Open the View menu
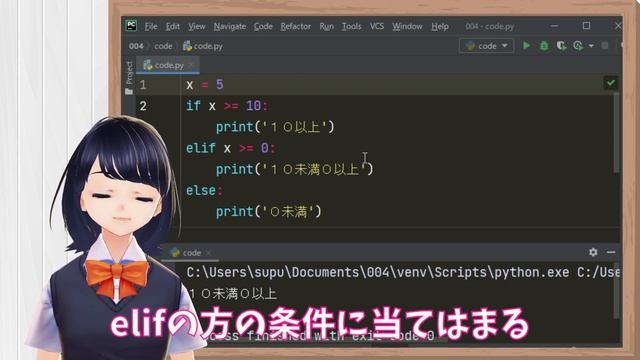The width and height of the screenshot is (640, 360). coord(196,27)
